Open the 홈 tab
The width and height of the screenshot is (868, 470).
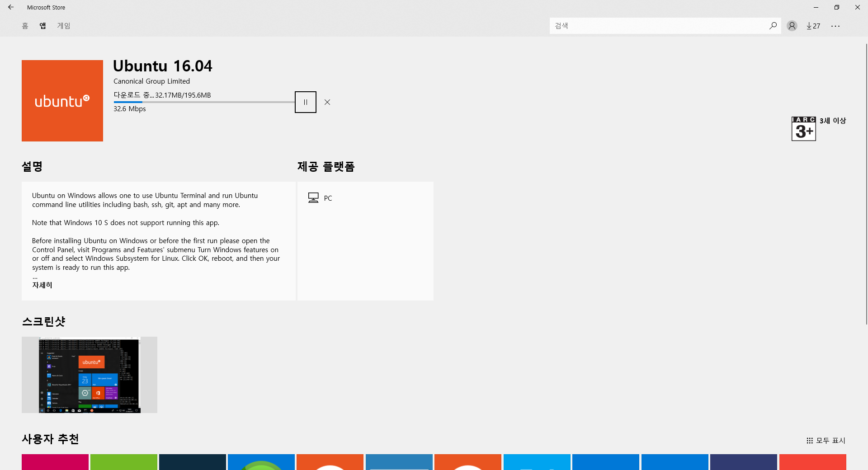tap(25, 26)
